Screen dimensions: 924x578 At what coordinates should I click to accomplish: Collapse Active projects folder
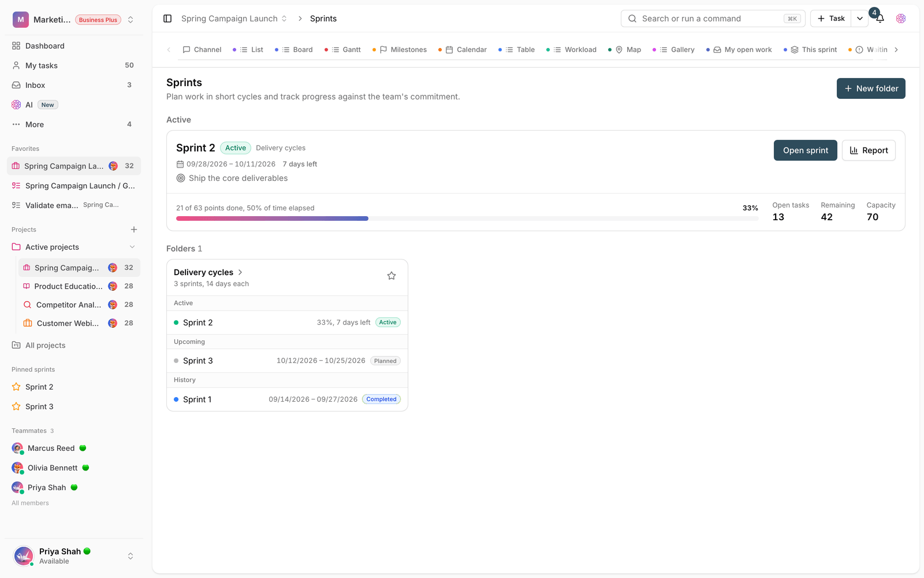point(132,247)
